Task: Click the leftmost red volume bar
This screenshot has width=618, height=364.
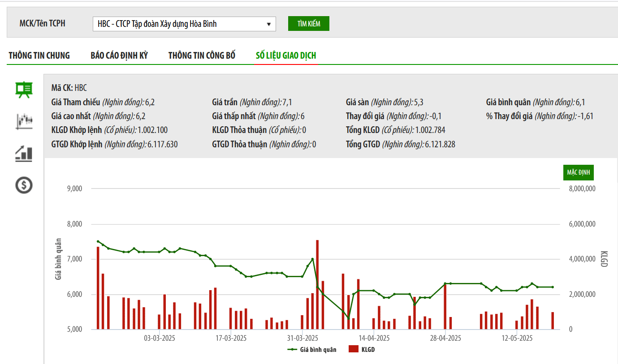Action: (x=98, y=288)
